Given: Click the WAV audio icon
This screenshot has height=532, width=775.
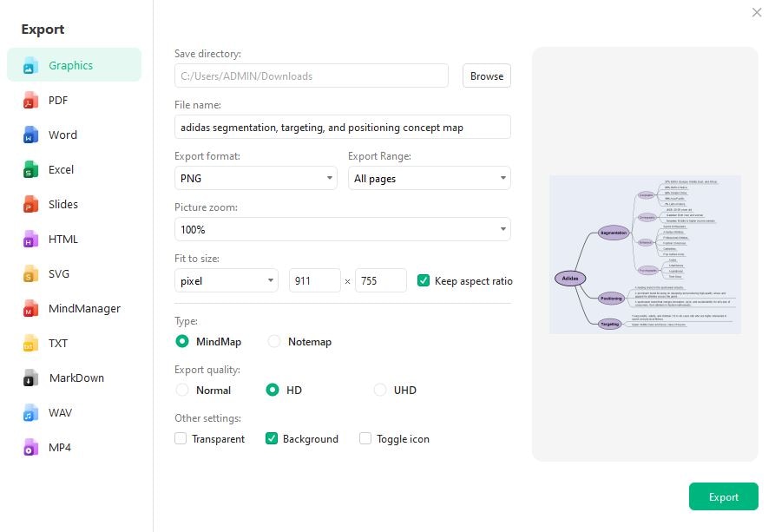Looking at the screenshot, I should (30, 413).
